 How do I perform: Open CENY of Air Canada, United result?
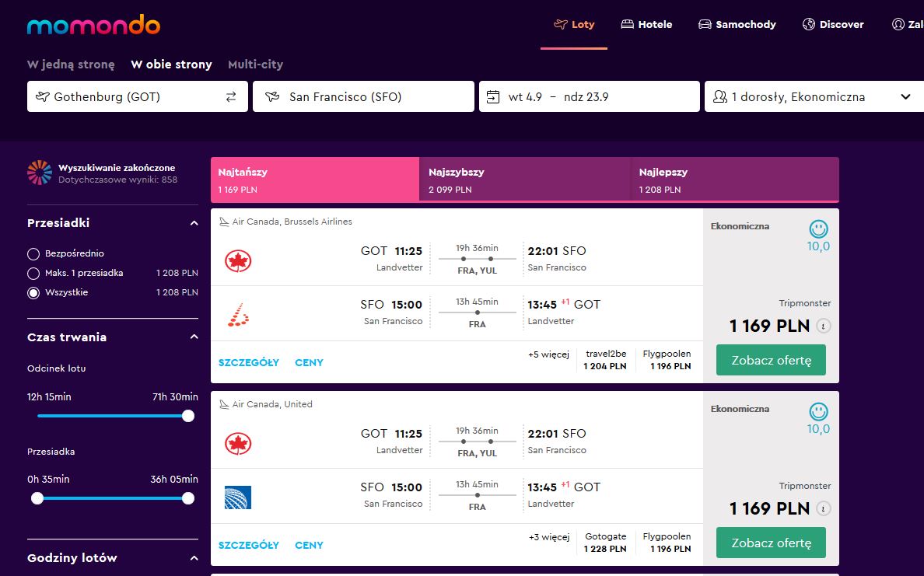click(310, 546)
